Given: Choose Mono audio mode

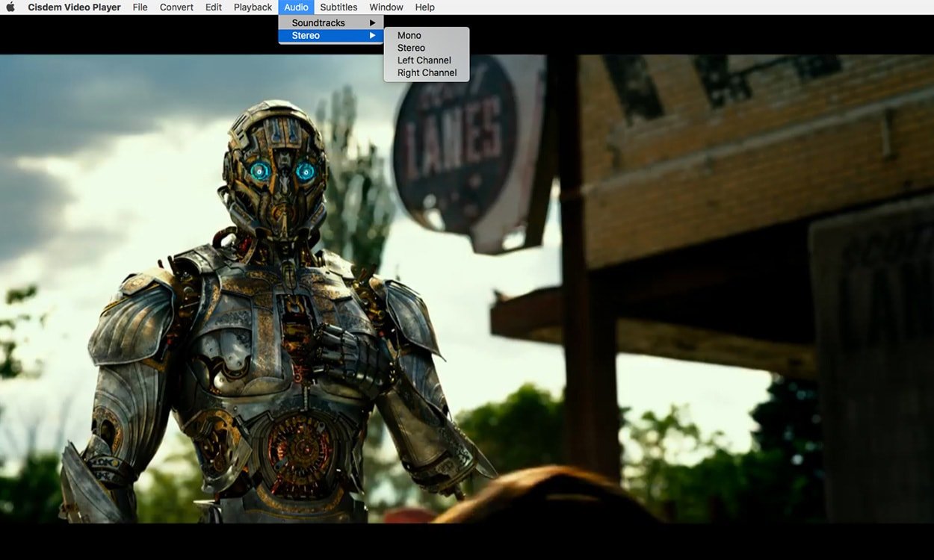Looking at the screenshot, I should coord(427,35).
